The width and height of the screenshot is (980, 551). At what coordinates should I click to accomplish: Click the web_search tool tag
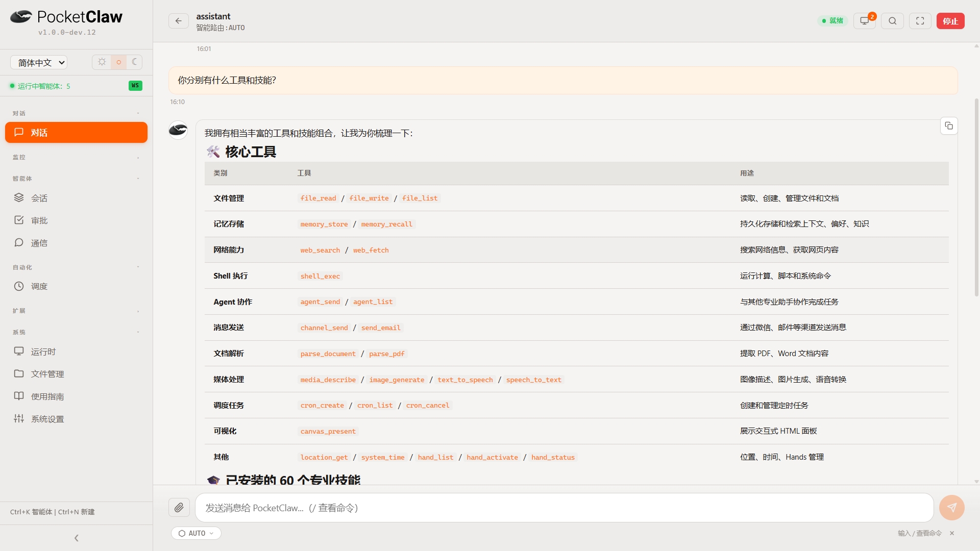tap(320, 251)
